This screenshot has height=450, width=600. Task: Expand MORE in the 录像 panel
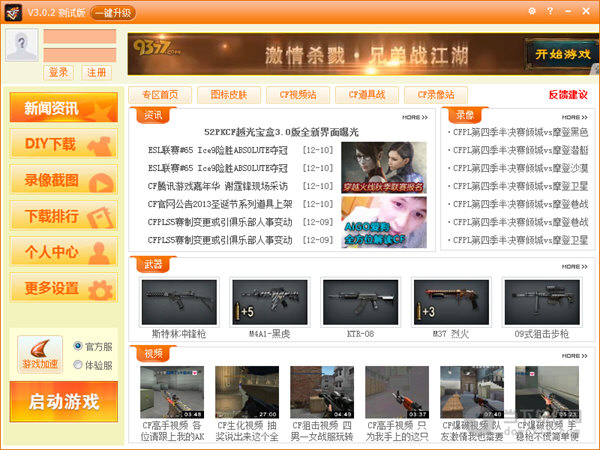point(574,117)
